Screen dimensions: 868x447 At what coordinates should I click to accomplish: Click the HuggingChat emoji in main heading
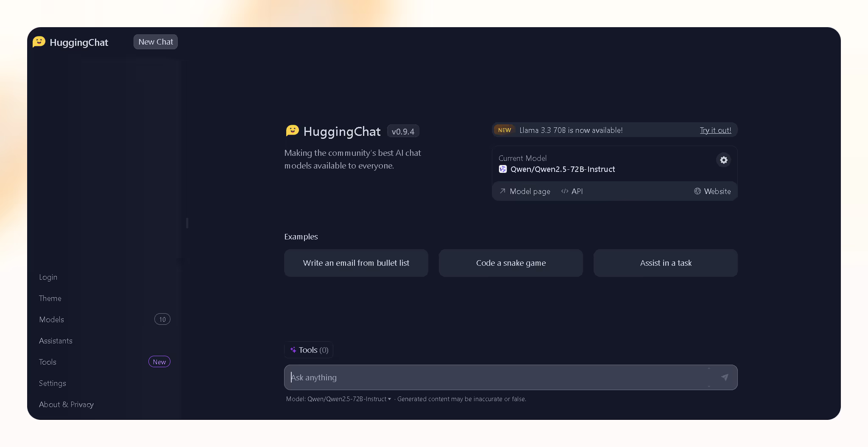click(x=292, y=131)
